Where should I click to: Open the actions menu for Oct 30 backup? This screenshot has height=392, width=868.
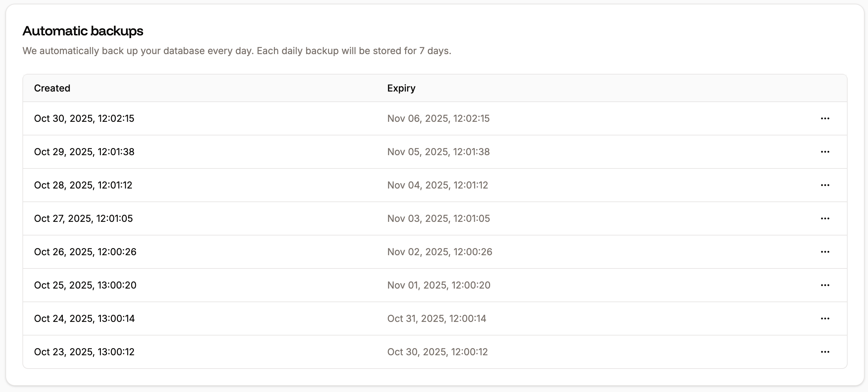[826, 118]
